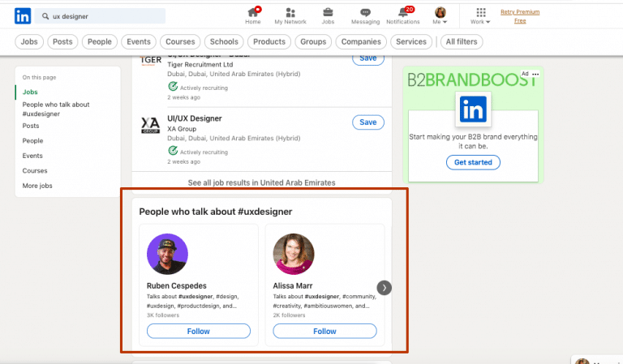Save the XA Group UI/UX Designer job

tap(367, 122)
